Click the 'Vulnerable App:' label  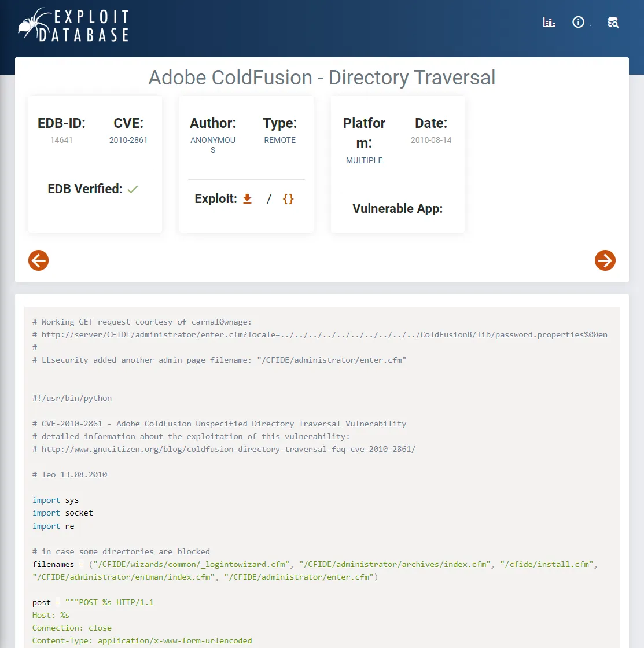[398, 208]
